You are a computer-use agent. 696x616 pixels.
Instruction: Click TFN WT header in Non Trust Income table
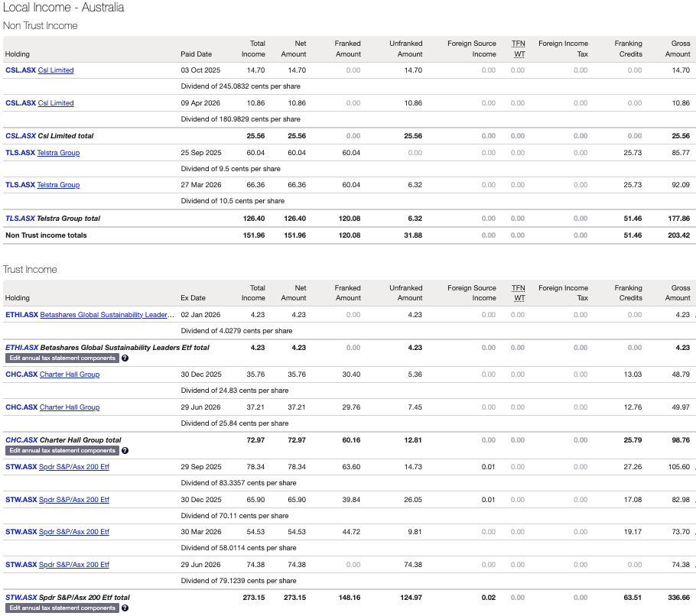click(519, 49)
